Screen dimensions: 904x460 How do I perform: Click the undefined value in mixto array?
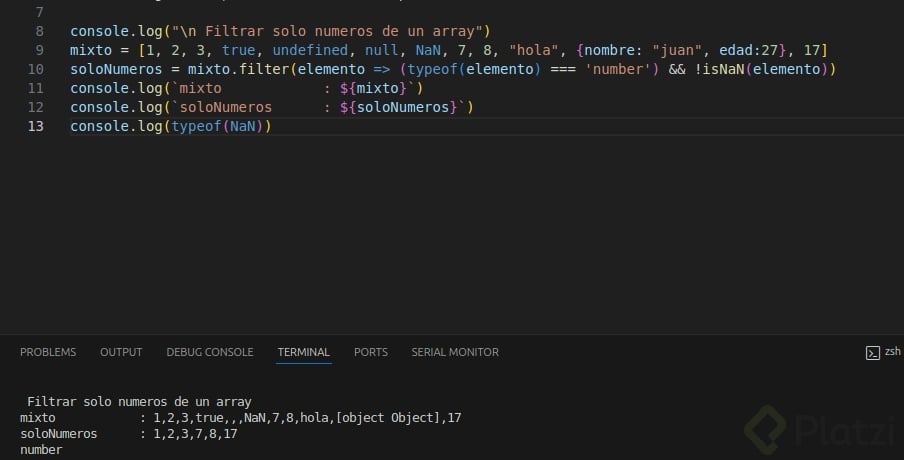coord(310,50)
